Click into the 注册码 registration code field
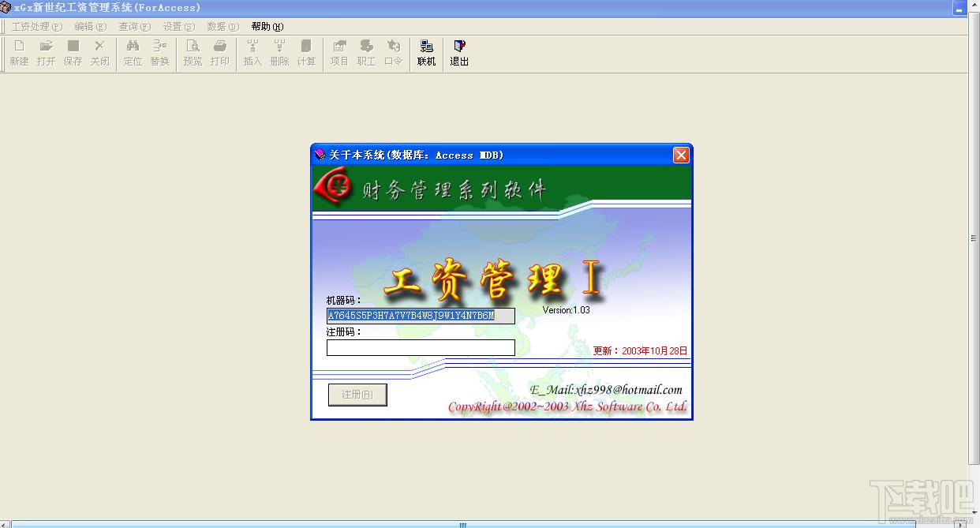This screenshot has width=980, height=528. tap(421, 347)
